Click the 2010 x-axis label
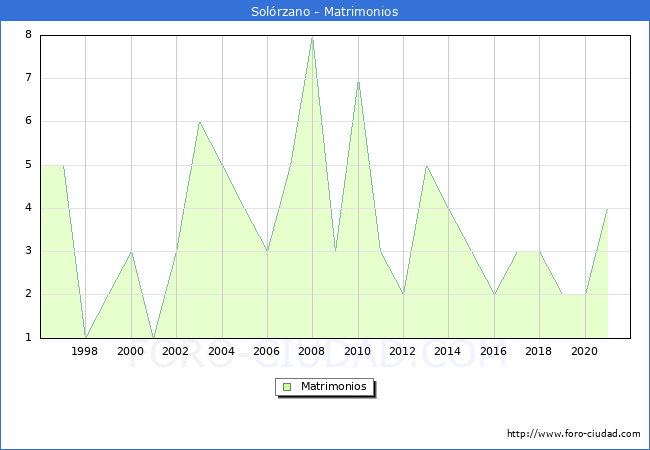Screen dimensions: 650x450 [357, 351]
